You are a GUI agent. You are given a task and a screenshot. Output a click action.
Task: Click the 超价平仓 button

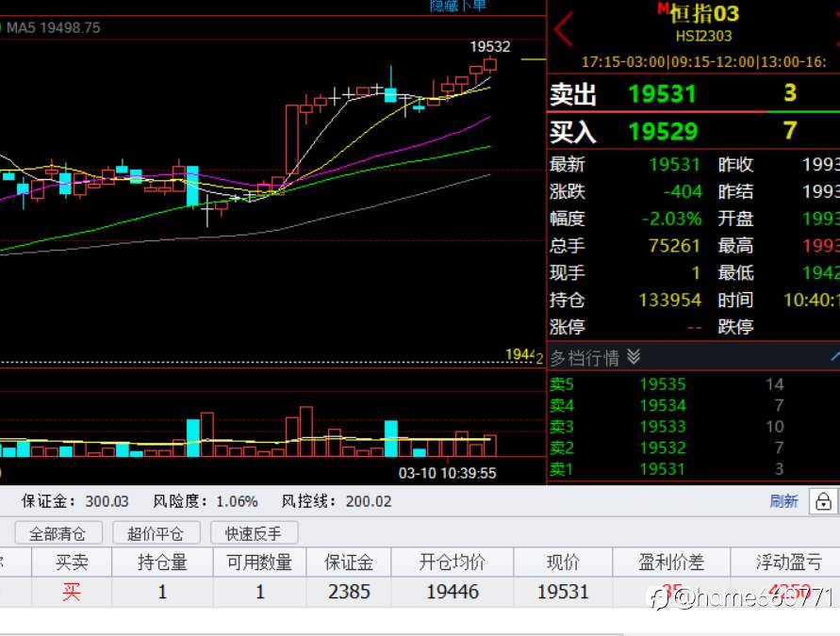[156, 532]
